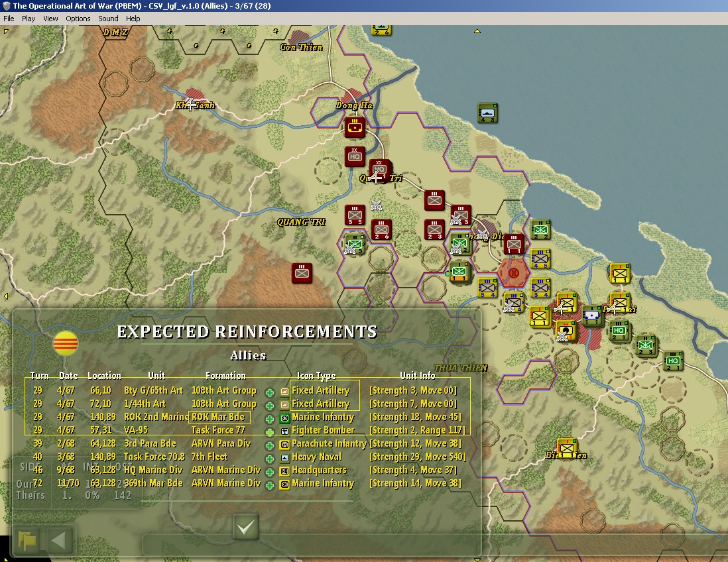728x562 pixels.
Task: Click the DMZ map label
Action: coord(115,32)
